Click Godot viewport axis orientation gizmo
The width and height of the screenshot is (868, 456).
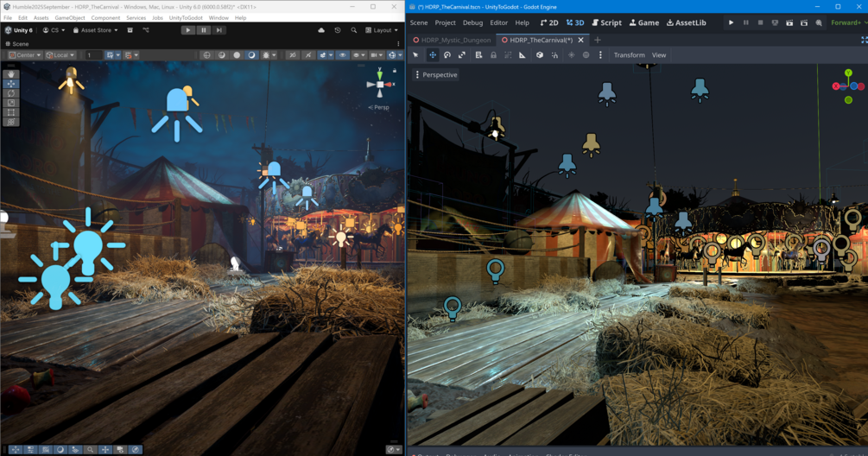[x=848, y=87]
